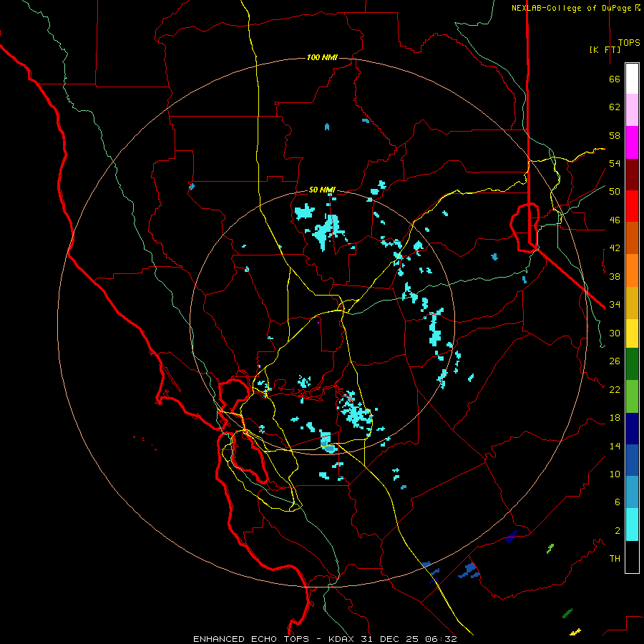
Task: Click the cyan legend swatch
Action: (x=632, y=525)
